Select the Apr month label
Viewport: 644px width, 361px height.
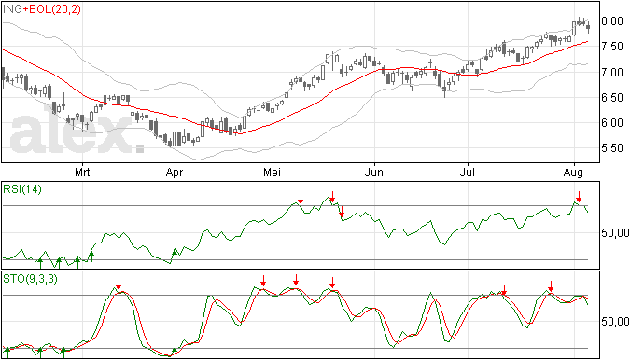point(175,173)
